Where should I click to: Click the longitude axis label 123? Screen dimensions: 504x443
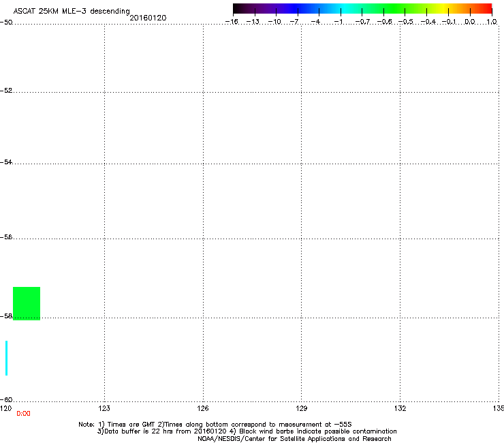pos(104,408)
